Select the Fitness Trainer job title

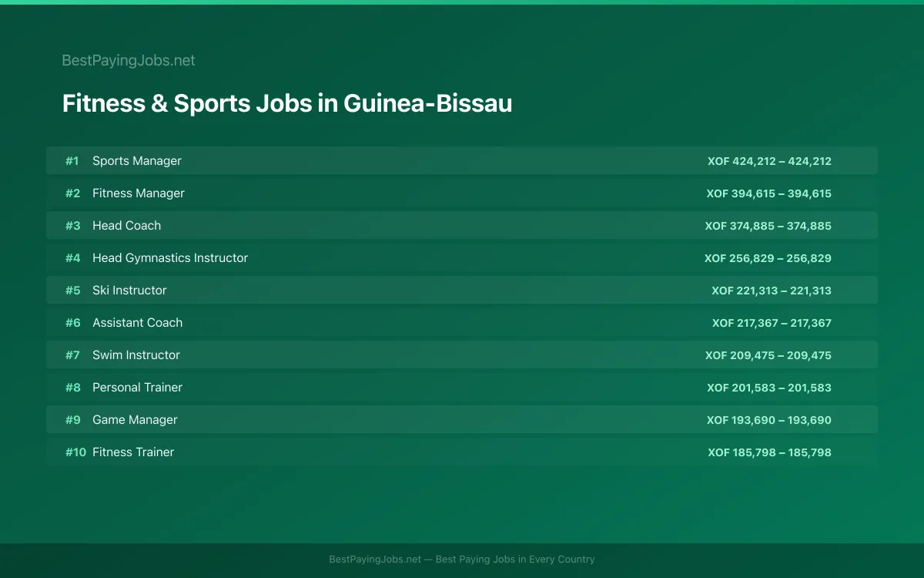tap(133, 452)
